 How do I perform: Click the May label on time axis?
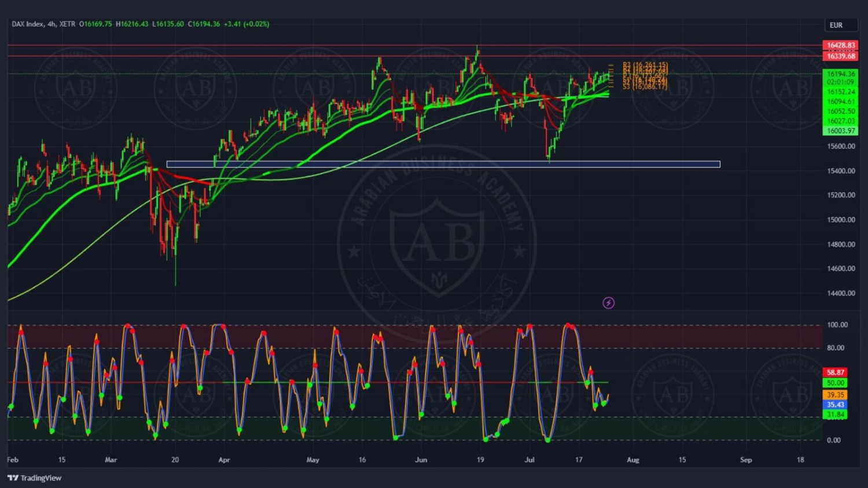(x=312, y=460)
